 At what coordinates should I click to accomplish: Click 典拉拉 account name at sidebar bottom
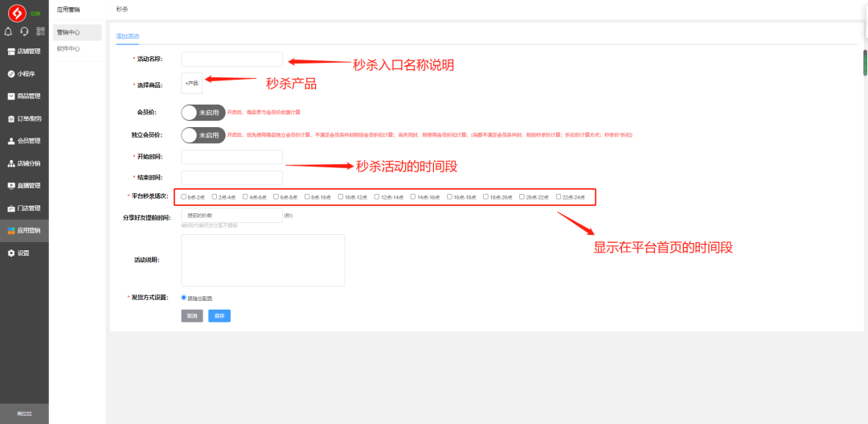[x=24, y=414]
